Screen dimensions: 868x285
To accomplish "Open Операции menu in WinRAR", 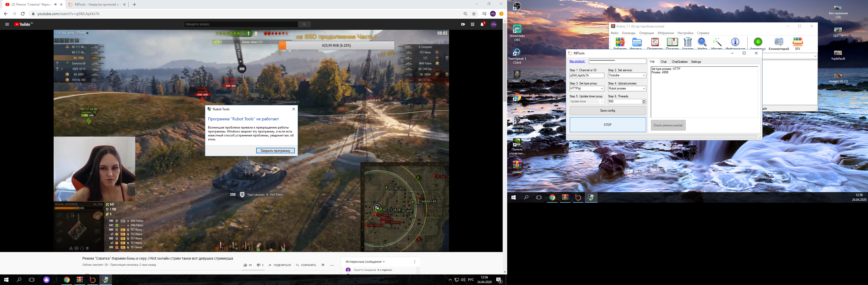I will coord(646,33).
